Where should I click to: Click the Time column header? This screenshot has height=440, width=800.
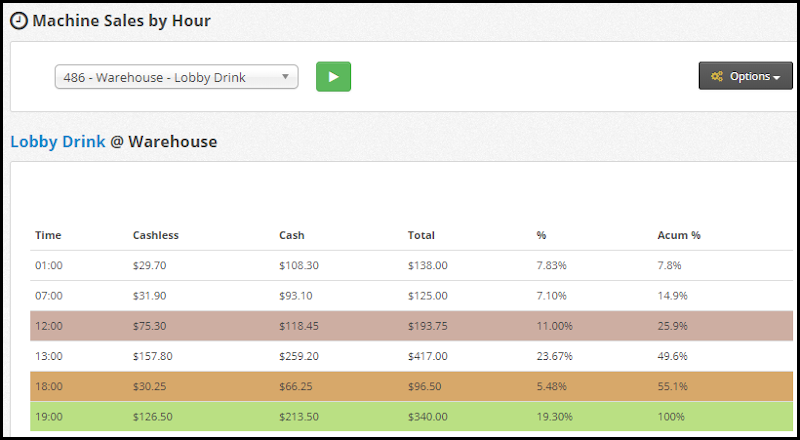[48, 235]
